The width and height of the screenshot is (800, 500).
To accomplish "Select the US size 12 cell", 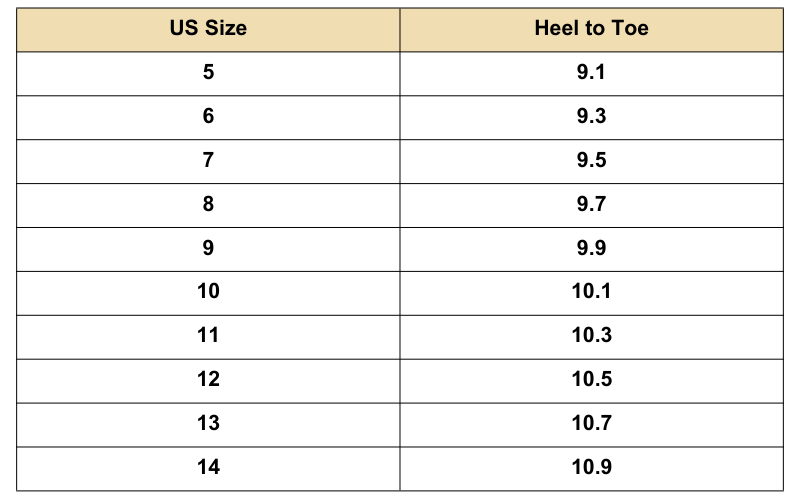I will [208, 379].
